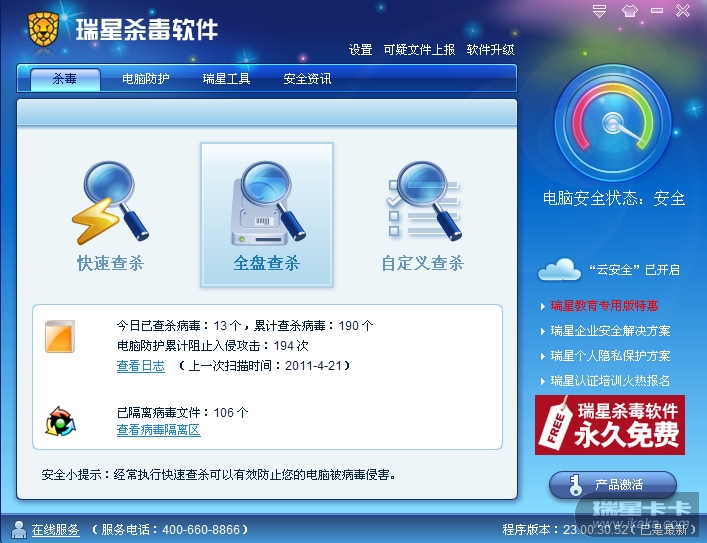Click the orange log book icon
Image resolution: width=707 pixels, height=543 pixels.
pyautogui.click(x=60, y=336)
